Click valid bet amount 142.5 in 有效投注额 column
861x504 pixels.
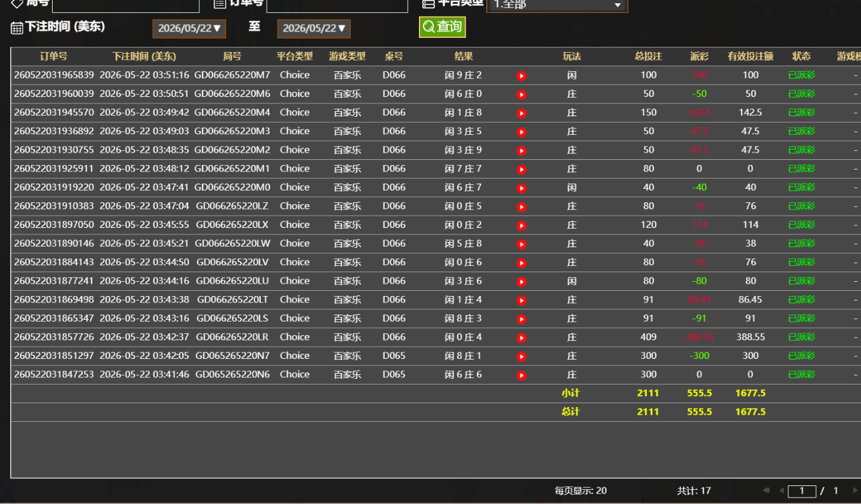(x=750, y=112)
